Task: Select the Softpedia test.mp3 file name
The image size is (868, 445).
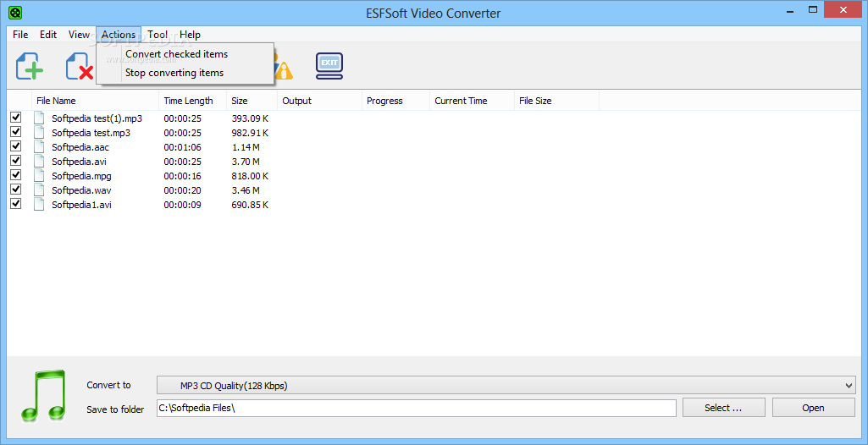Action: [91, 133]
